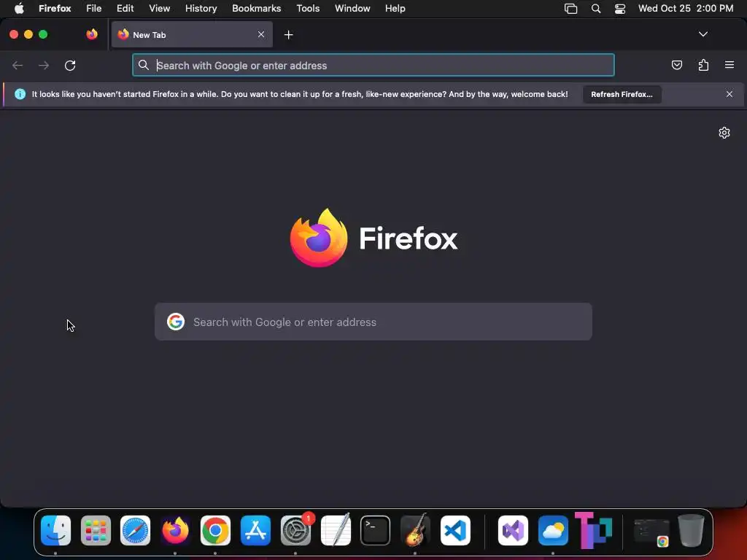Screen dimensions: 747x560
Task: Reload the current page
Action: click(x=70, y=65)
